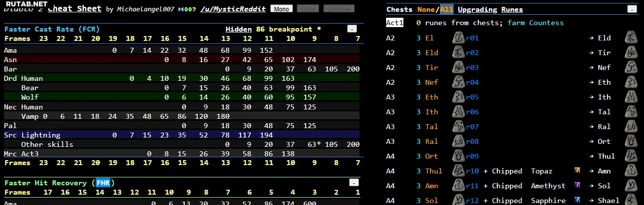Click the highlighted FHR label
Image resolution: width=644 pixels, height=205 pixels.
(103, 183)
